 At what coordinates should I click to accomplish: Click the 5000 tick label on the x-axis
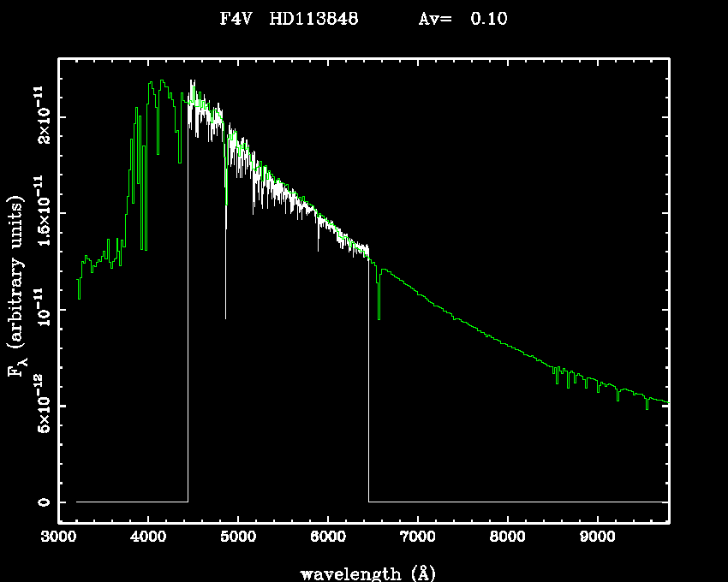coord(238,537)
